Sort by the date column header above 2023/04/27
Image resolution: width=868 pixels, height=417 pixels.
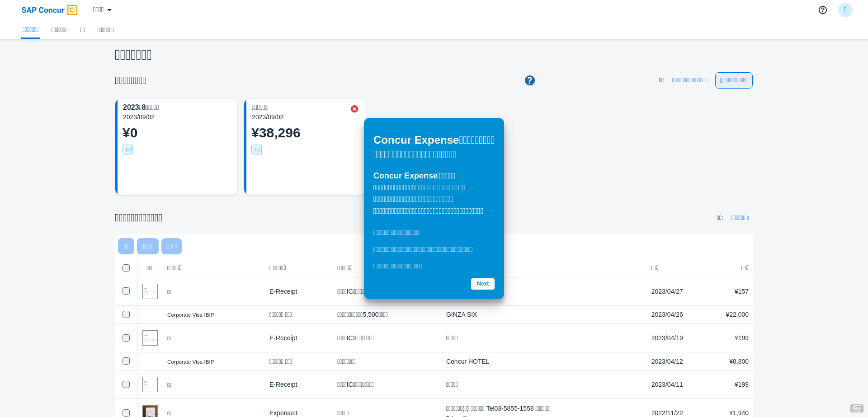coord(655,268)
